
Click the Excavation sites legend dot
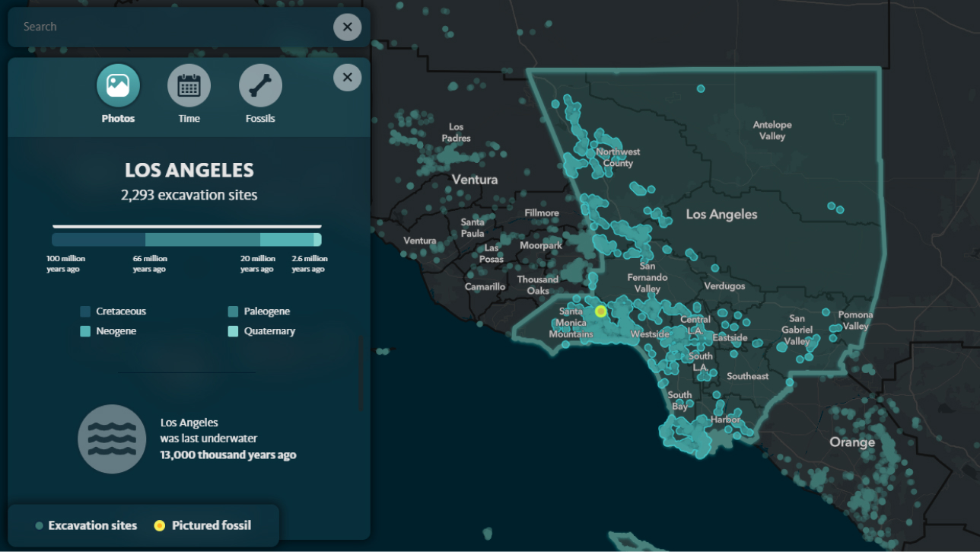tap(39, 525)
